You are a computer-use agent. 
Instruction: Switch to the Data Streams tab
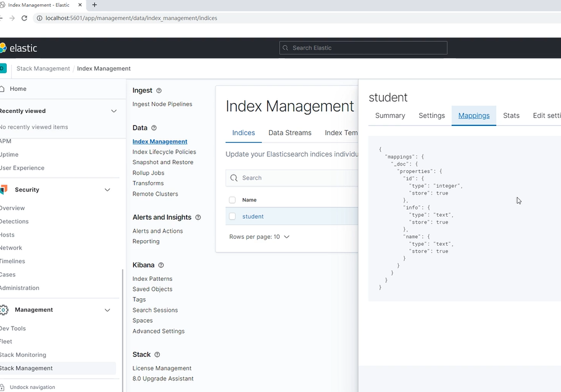click(x=290, y=133)
